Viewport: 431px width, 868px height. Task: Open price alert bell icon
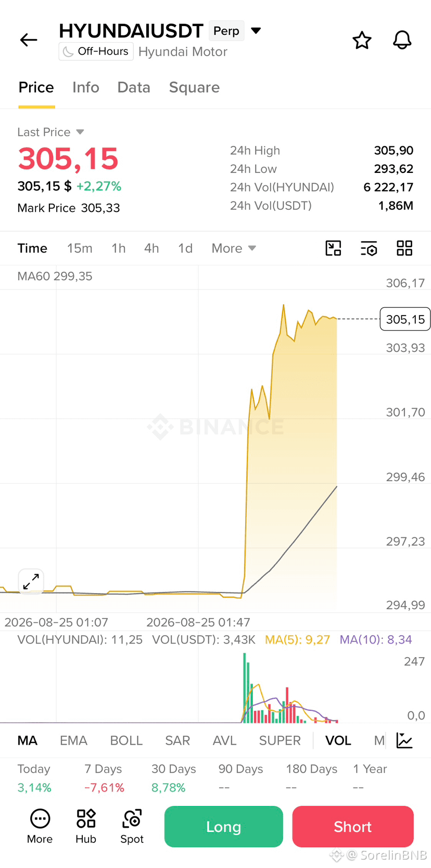(402, 40)
